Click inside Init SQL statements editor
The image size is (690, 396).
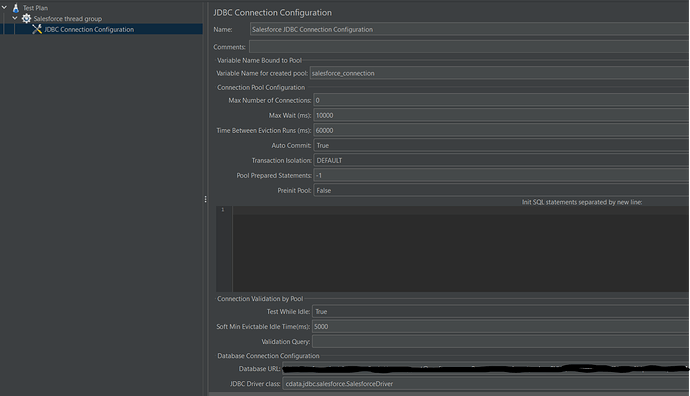461,249
